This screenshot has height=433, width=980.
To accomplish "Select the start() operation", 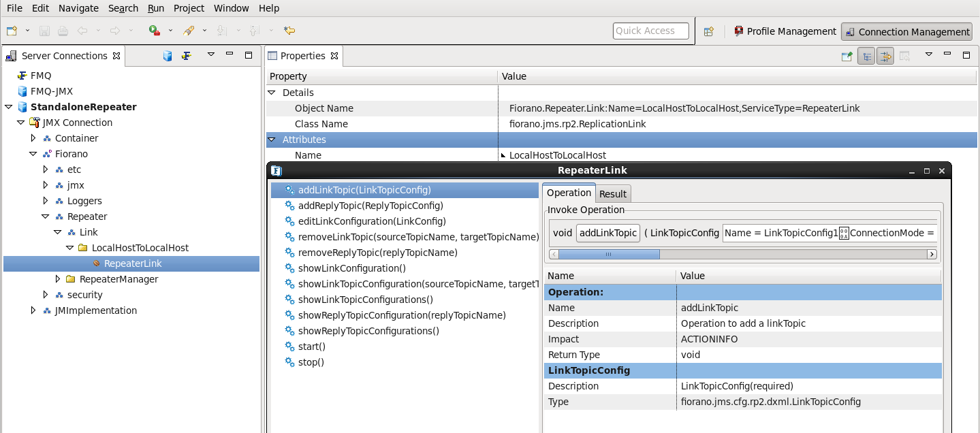I will coord(312,347).
